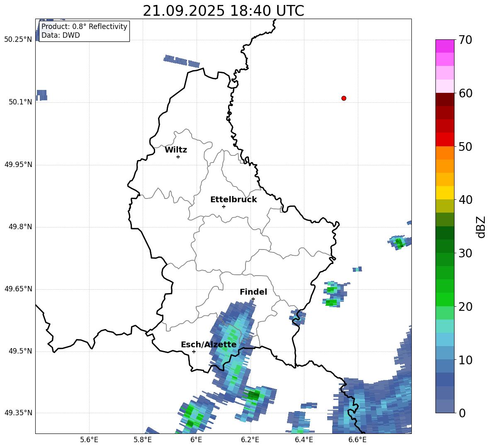Click the Ettelbruck city label
The height and width of the screenshot is (448, 491).
point(233,200)
